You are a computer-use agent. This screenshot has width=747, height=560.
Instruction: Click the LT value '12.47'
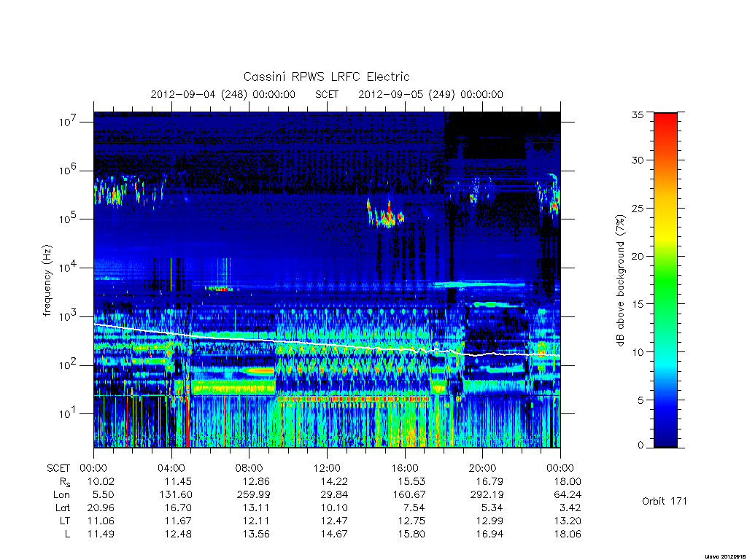[x=334, y=521]
